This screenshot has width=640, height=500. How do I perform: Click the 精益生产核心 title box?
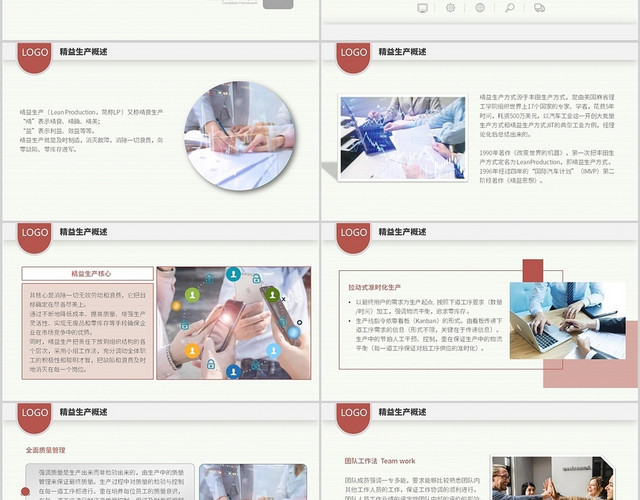tap(87, 273)
